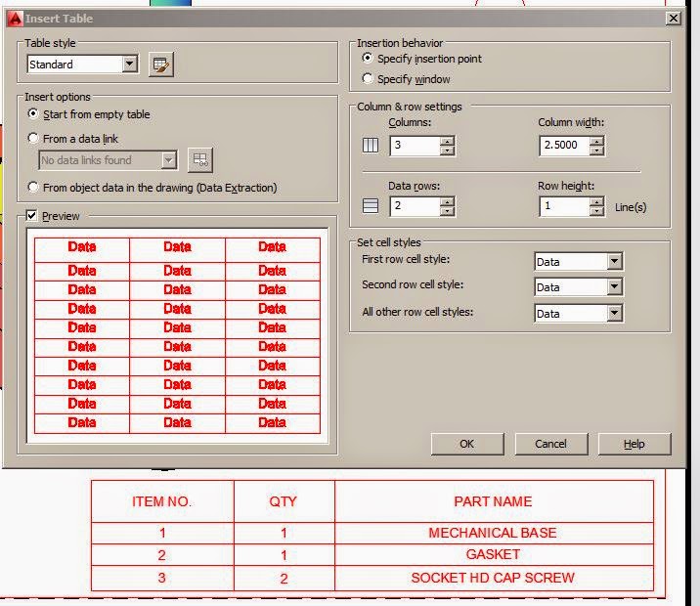Open Second row cell style dropdown
Screen dimensions: 700x606
[615, 287]
